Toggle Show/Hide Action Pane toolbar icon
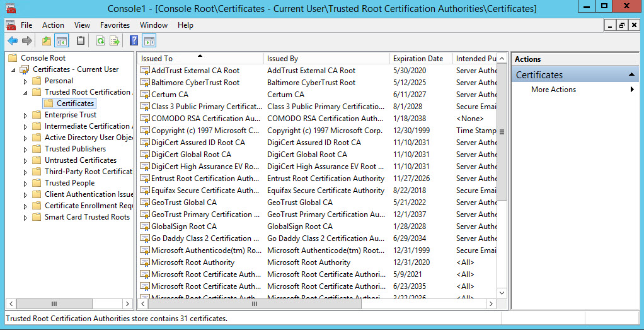This screenshot has height=330, width=644. 149,41
